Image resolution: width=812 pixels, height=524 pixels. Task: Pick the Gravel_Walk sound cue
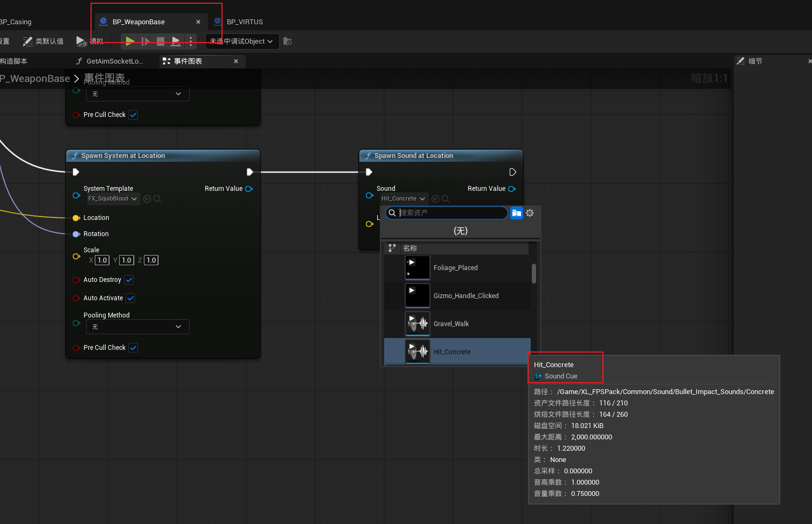pyautogui.click(x=457, y=324)
